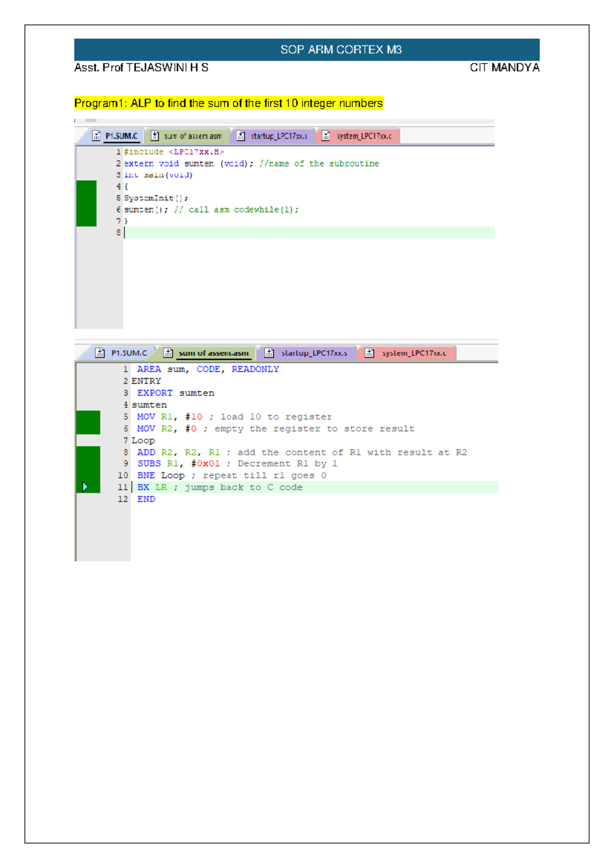Select system_LPC17xx.c tab in upper editor
The height and width of the screenshot is (868, 614).
click(x=358, y=136)
